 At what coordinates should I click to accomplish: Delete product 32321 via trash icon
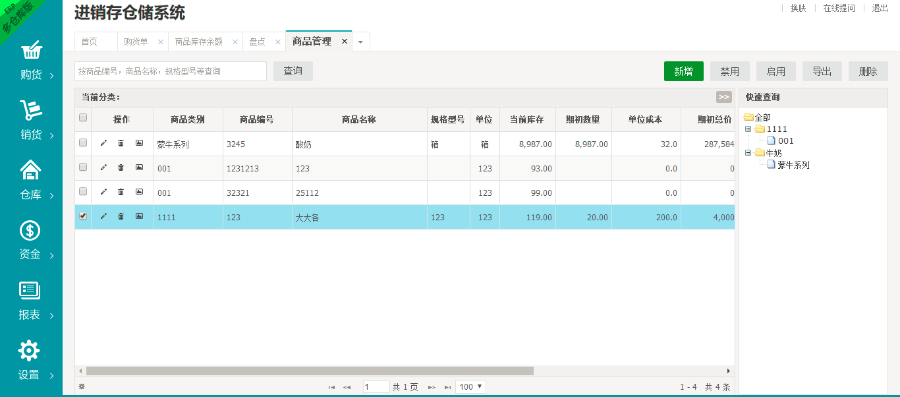click(x=121, y=192)
